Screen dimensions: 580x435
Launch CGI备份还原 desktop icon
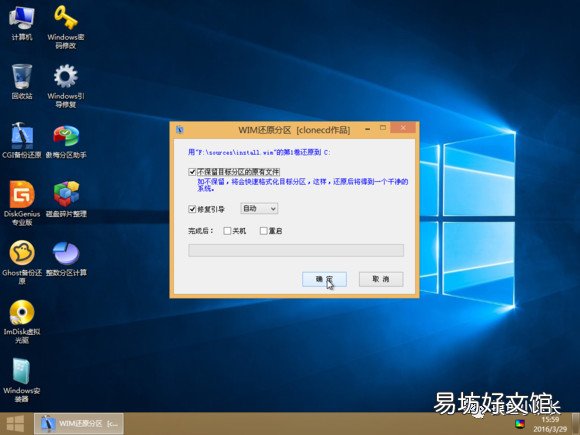coord(21,141)
